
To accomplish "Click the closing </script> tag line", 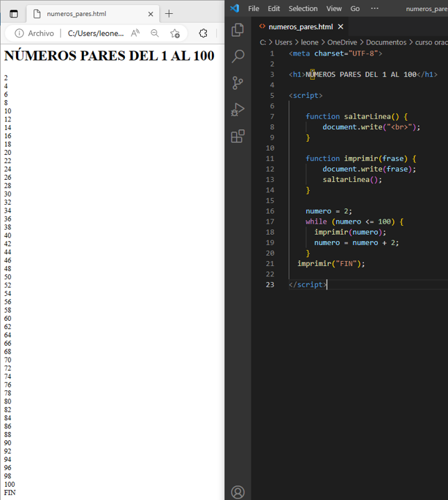I will pyautogui.click(x=308, y=285).
